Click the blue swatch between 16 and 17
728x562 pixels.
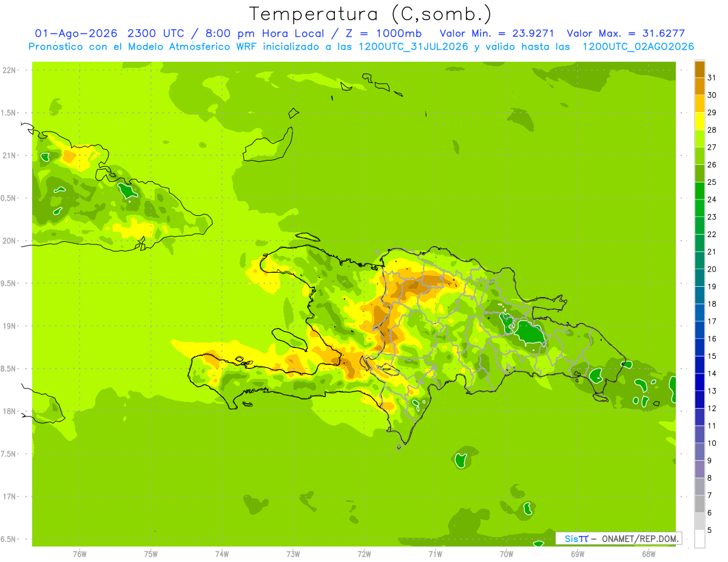pyautogui.click(x=699, y=330)
